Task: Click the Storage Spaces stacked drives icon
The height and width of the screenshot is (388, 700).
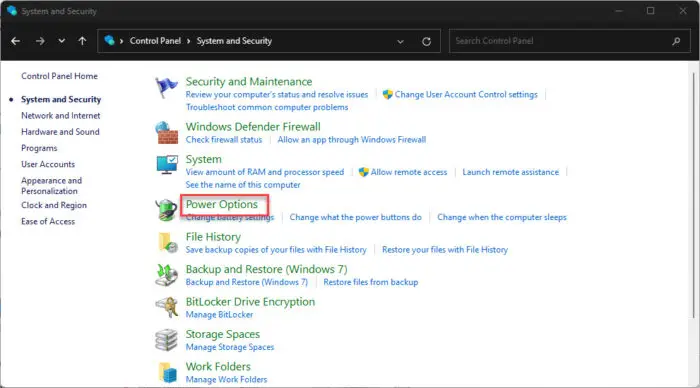Action: point(166,340)
